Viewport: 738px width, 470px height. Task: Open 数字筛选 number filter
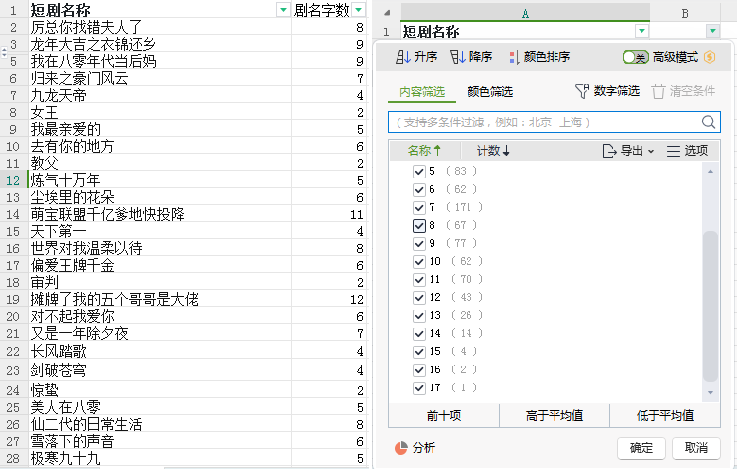click(608, 91)
